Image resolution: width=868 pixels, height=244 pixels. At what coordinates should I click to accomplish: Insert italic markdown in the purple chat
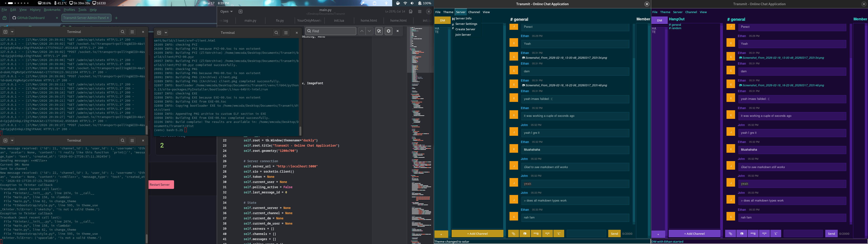[x=764, y=234]
